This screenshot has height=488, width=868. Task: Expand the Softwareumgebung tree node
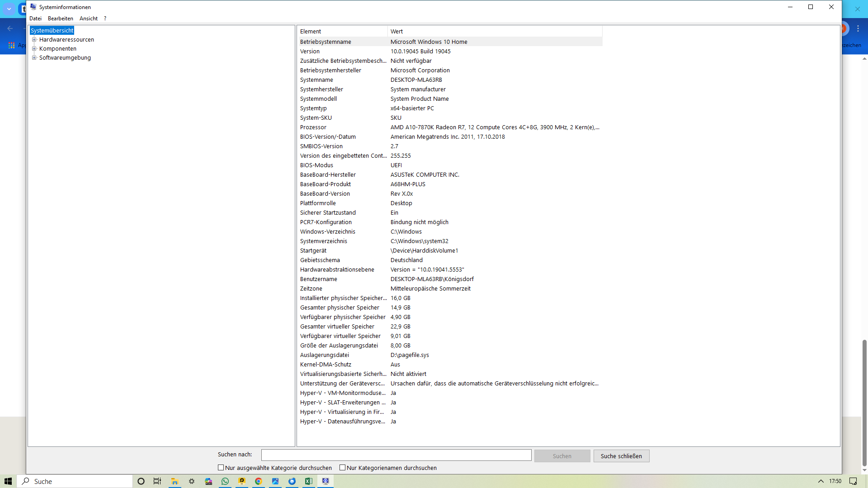(34, 58)
